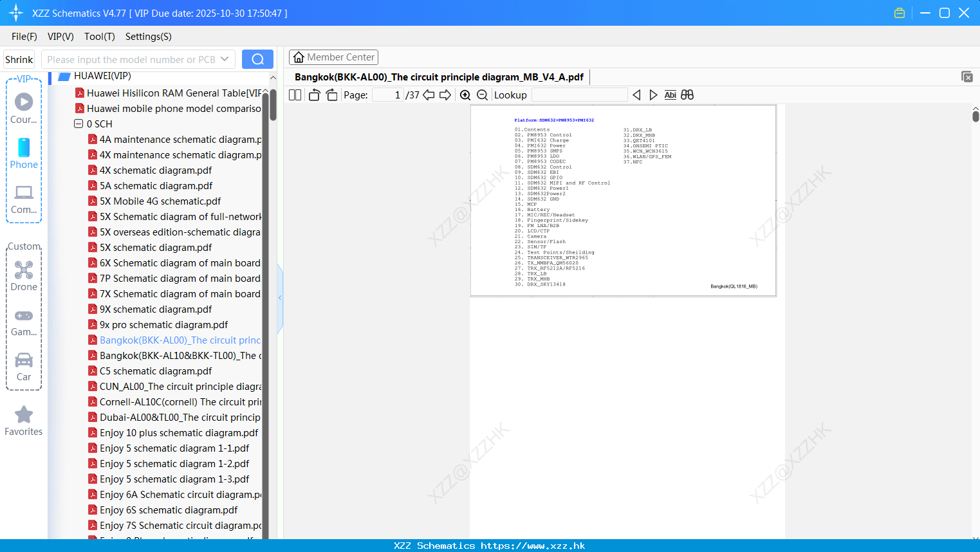The height and width of the screenshot is (552, 980).
Task: Open the VIP(V) menu
Action: pos(60,37)
